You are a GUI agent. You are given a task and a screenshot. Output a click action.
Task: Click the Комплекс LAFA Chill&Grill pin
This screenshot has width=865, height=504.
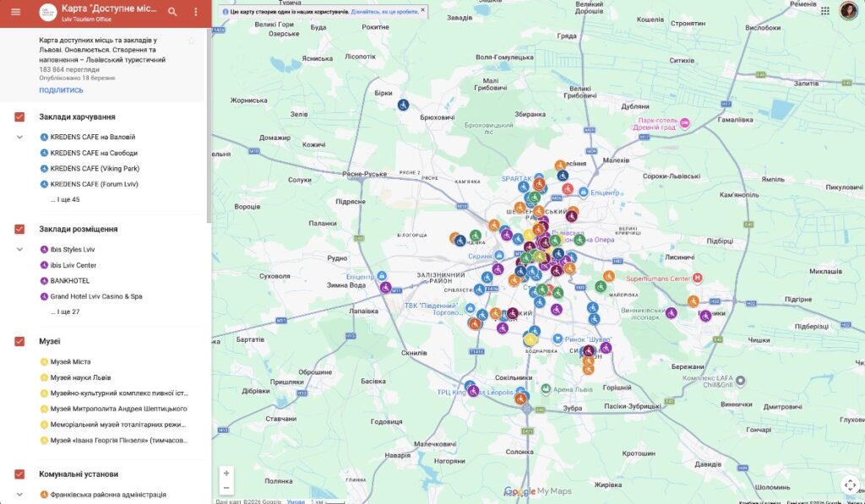(740, 381)
